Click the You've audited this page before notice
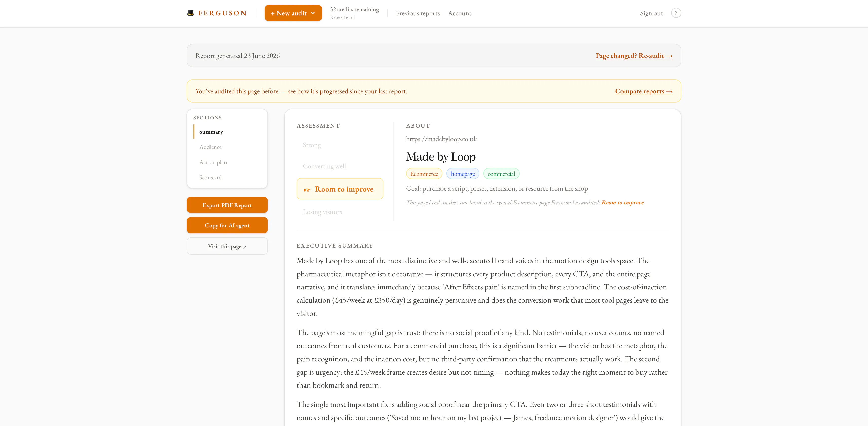868x426 pixels. click(x=301, y=91)
